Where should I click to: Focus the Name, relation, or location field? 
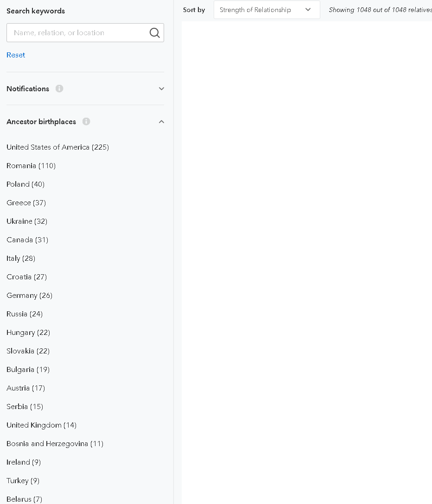coord(85,32)
